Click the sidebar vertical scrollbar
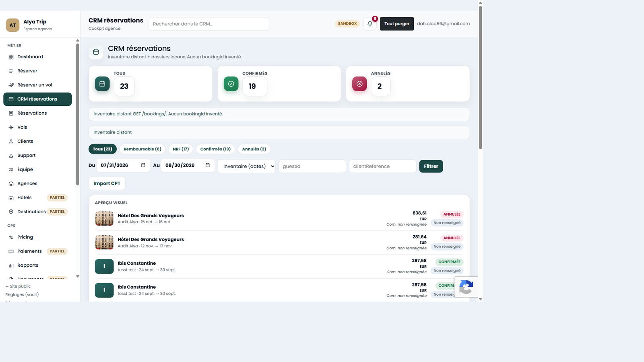 78,115
